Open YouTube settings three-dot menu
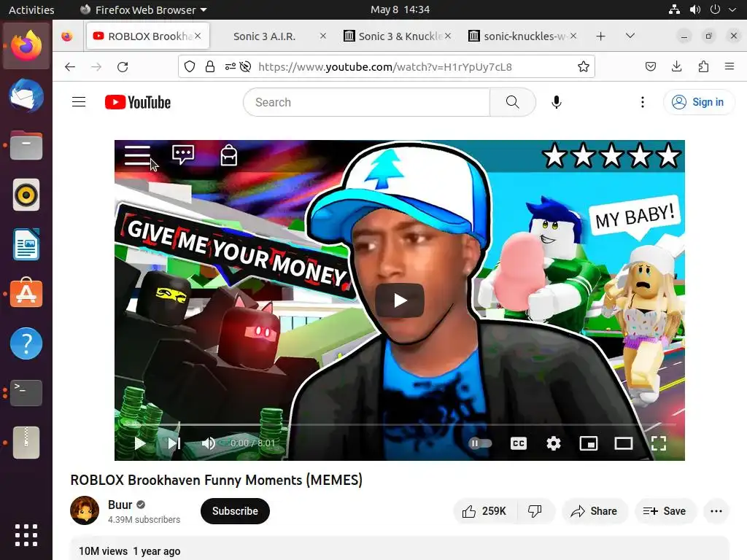This screenshot has height=560, width=747. point(643,102)
